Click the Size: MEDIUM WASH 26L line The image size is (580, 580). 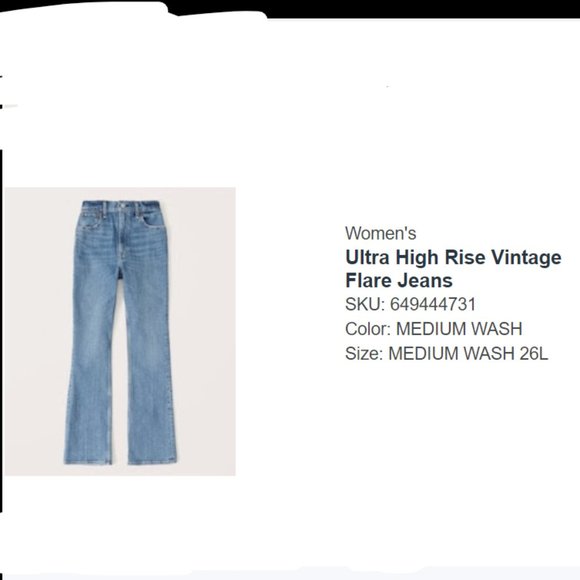click(x=446, y=353)
